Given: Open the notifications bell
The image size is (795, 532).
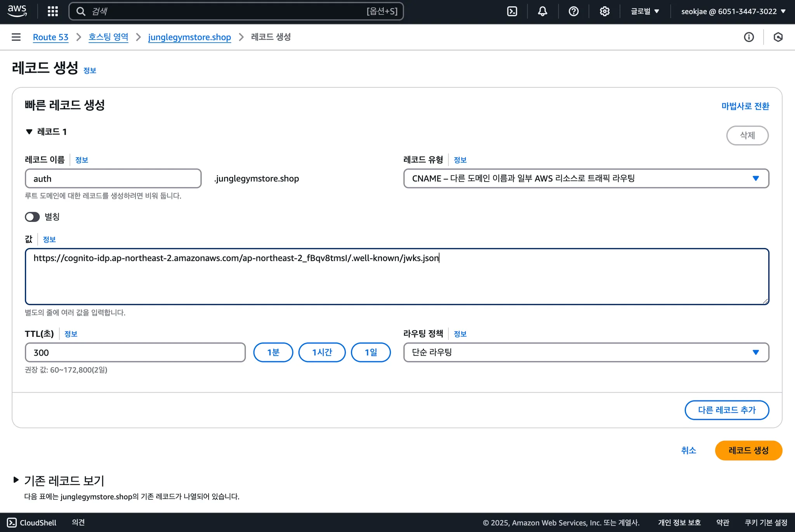Looking at the screenshot, I should pos(542,11).
